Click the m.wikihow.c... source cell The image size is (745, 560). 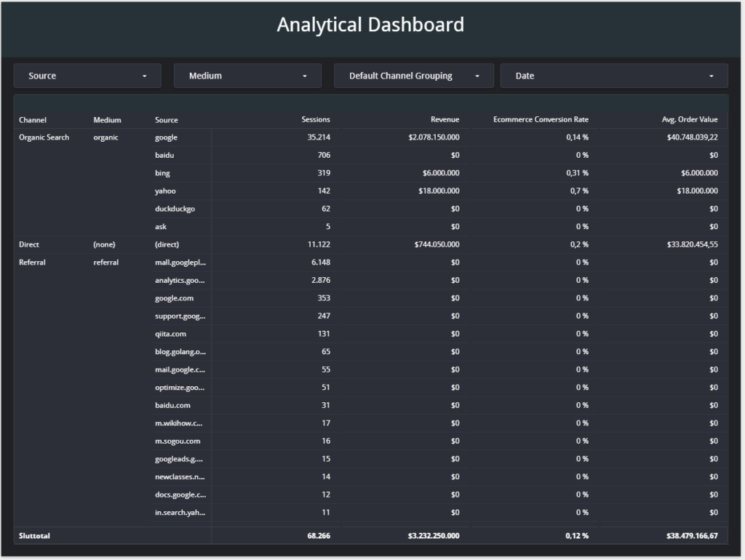coord(179,423)
